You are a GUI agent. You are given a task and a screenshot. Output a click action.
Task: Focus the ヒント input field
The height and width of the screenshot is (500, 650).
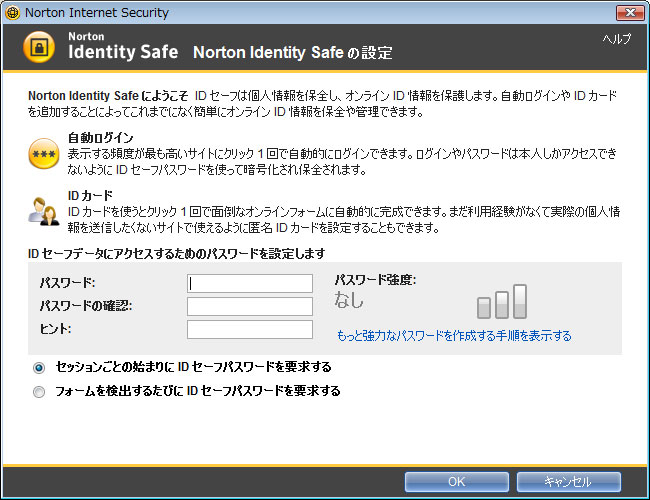pos(250,330)
